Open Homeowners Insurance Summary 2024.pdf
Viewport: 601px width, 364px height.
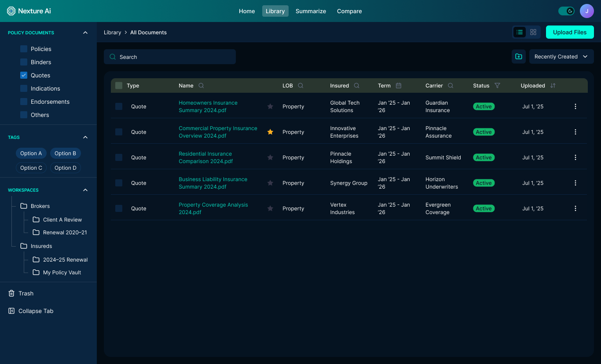tap(208, 106)
